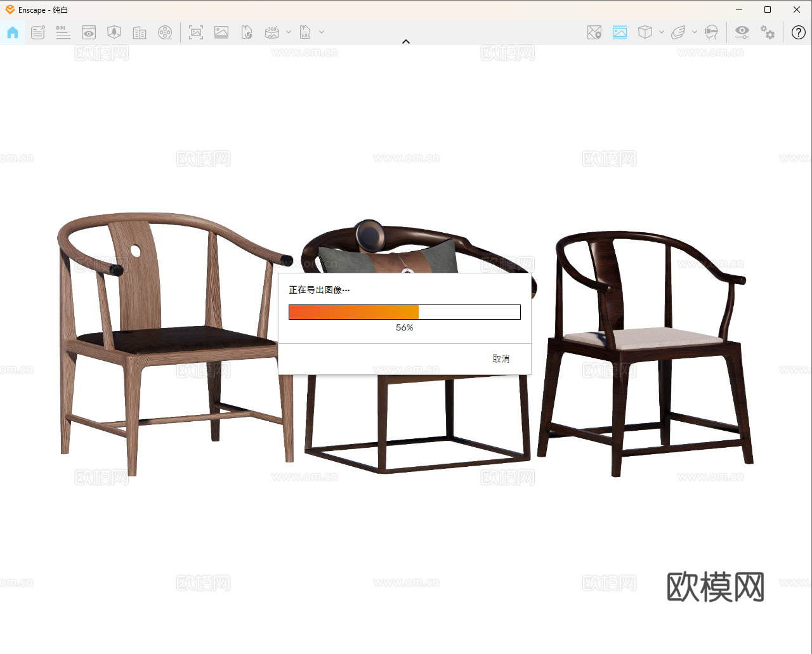
Task: Open the view management eye-window icon
Action: tap(89, 32)
